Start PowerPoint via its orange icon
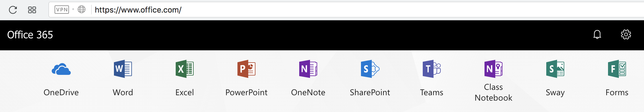 tap(246, 69)
